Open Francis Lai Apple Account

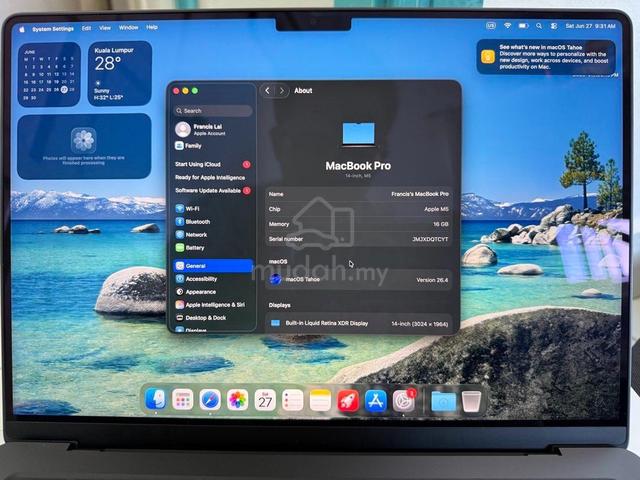(213, 129)
